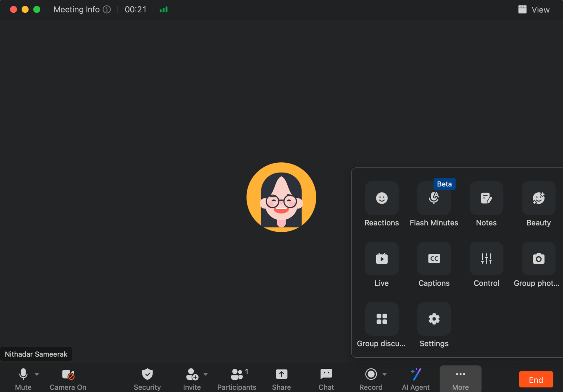The image size is (563, 392).
Task: Open Settings gear in More menu
Action: pos(434,319)
